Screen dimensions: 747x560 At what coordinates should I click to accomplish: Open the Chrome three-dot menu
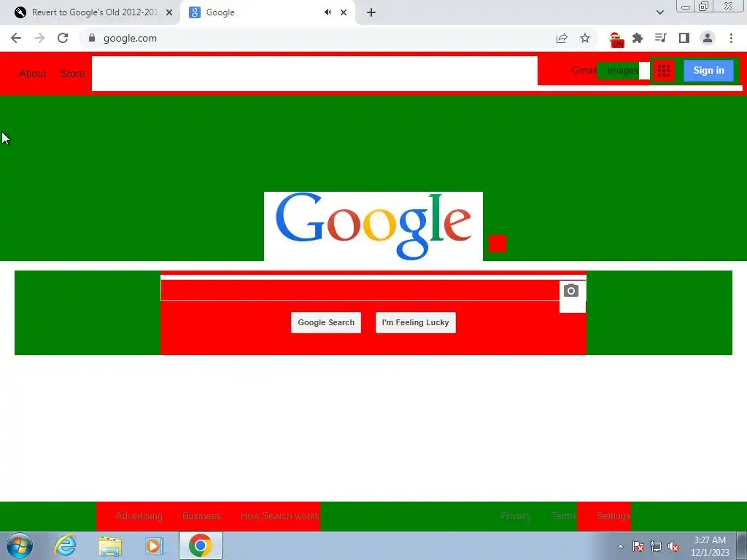(x=731, y=38)
